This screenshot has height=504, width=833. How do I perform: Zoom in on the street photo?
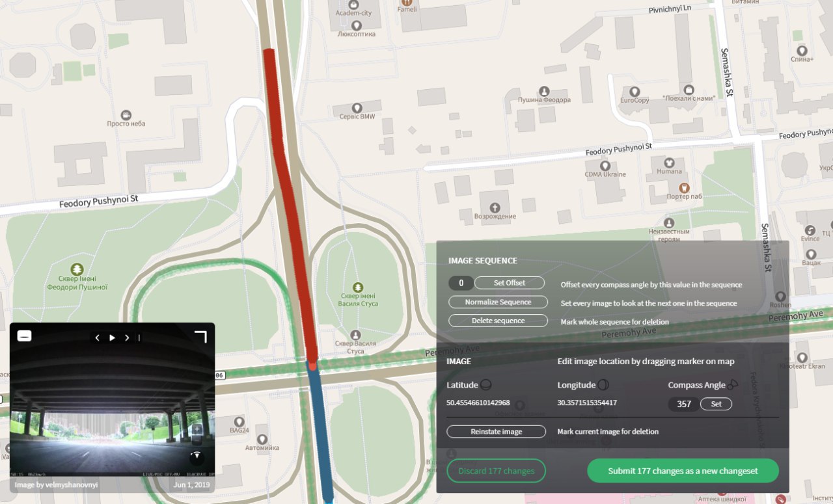pos(197,430)
